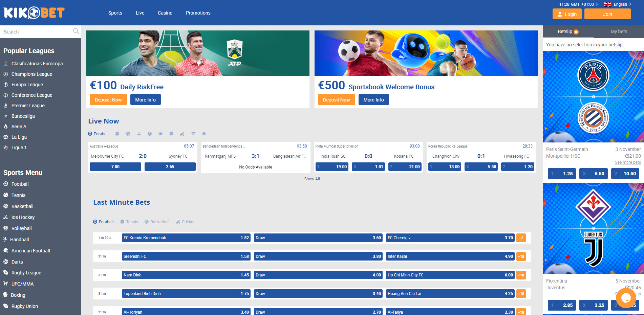Screen dimensions: 644x315
Task: Open the Sportsbook Welcome Bonus banner image
Action: click(426, 53)
